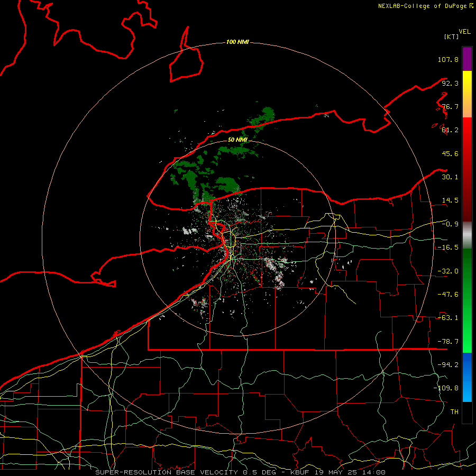Screen dimensions: 476x476
Task: Click the 30.1 velocity scale value
Action: tap(450, 177)
